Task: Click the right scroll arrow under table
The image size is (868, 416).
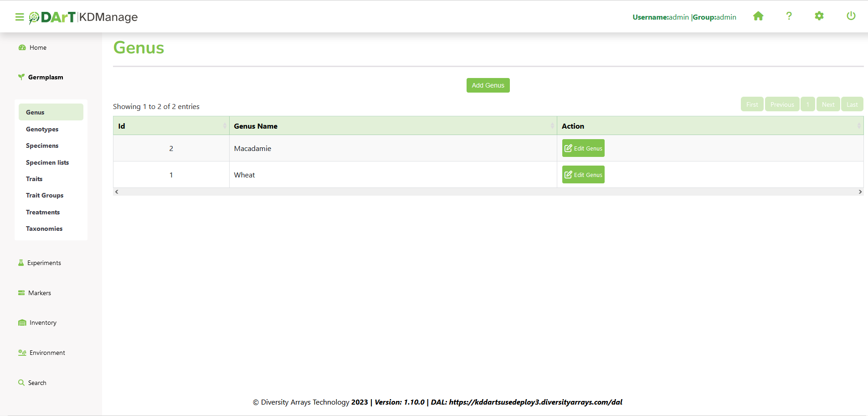Action: [860, 192]
